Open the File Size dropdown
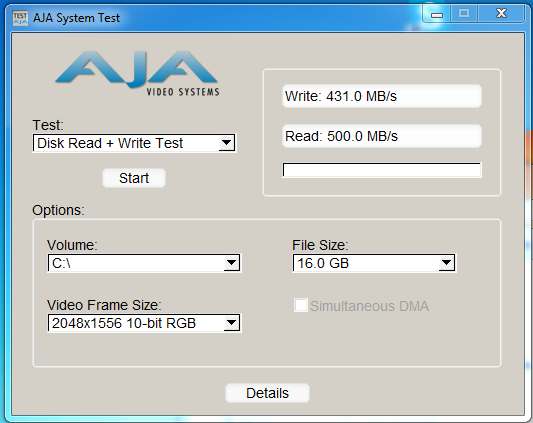 [374, 263]
